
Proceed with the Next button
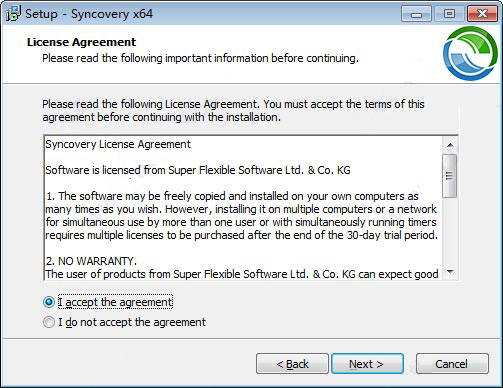(x=367, y=364)
